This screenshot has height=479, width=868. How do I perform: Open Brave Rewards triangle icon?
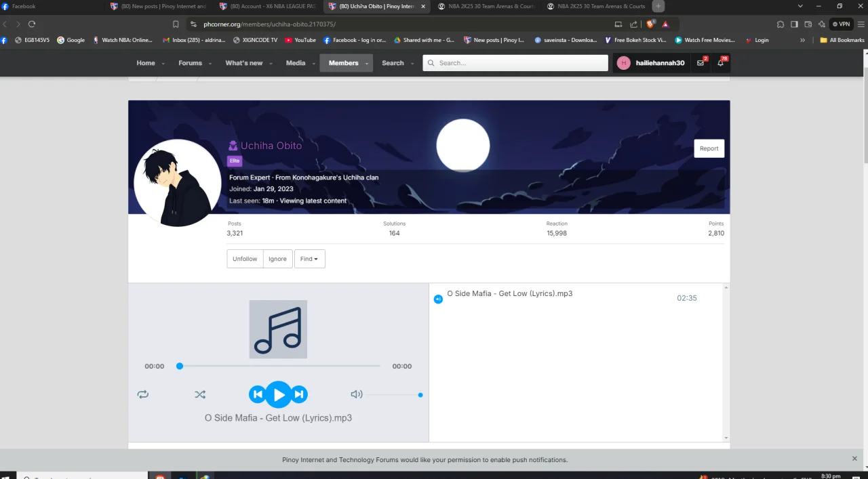click(665, 24)
